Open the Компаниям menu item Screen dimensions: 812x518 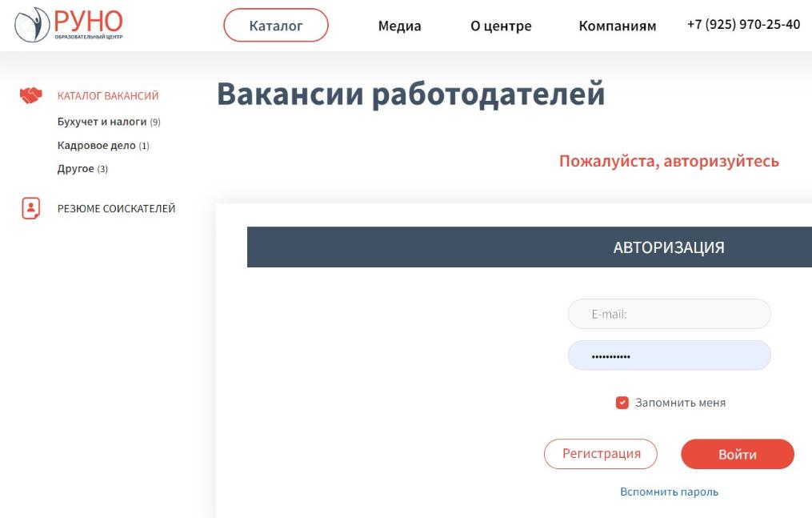617,26
